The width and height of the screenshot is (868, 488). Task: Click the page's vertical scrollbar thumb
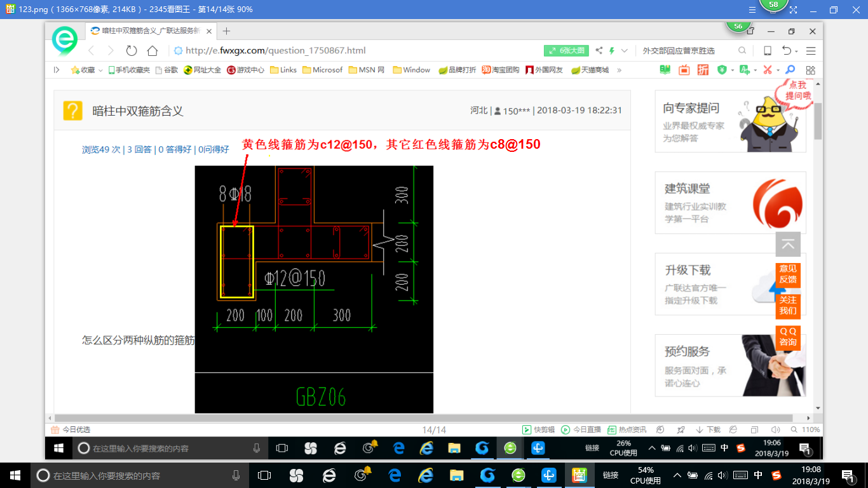818,121
